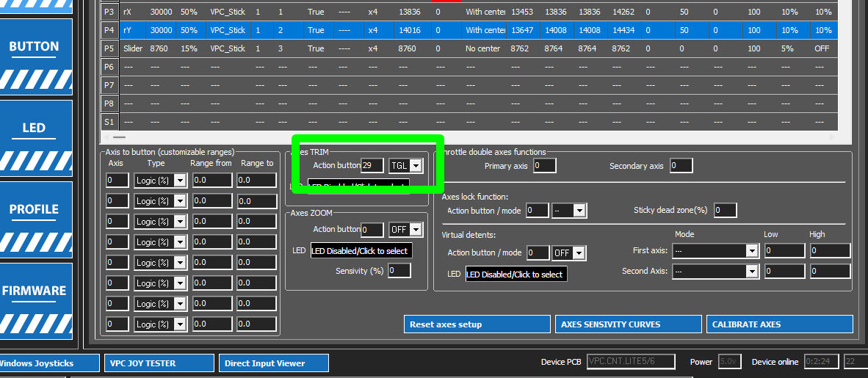The height and width of the screenshot is (378, 868).
Task: Expand Axes ZOOM OFF mode dropdown
Action: (x=406, y=229)
